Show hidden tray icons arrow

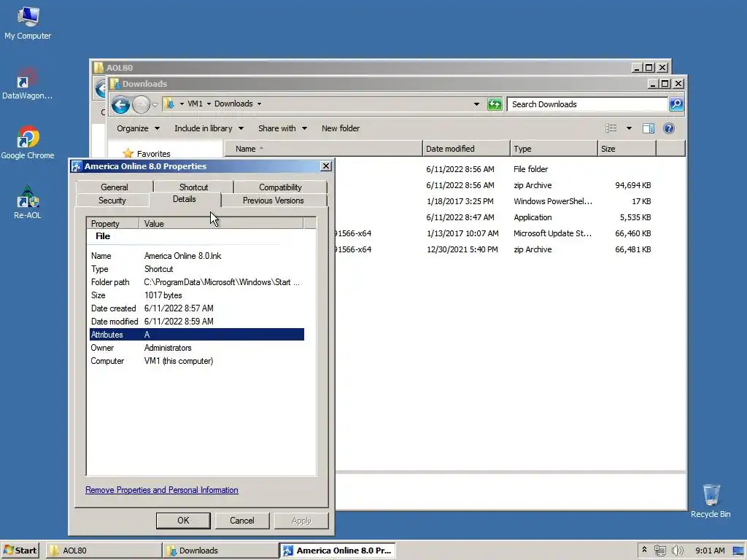point(644,550)
